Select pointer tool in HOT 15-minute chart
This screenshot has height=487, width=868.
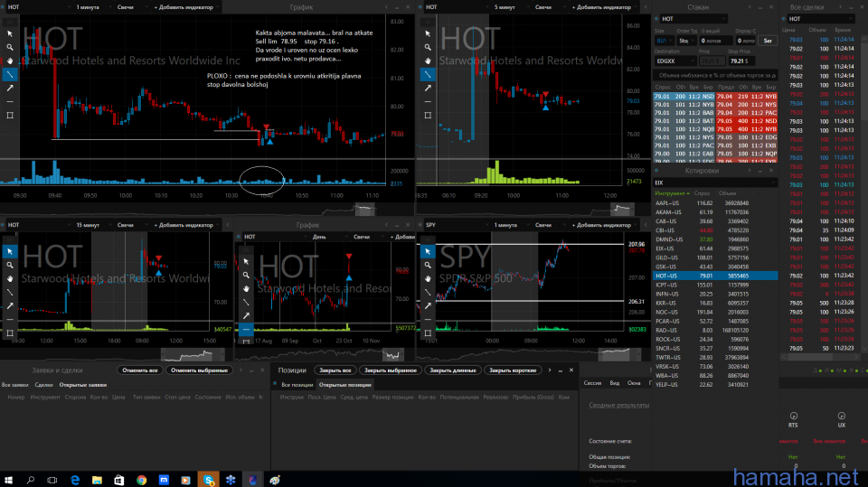(10, 251)
